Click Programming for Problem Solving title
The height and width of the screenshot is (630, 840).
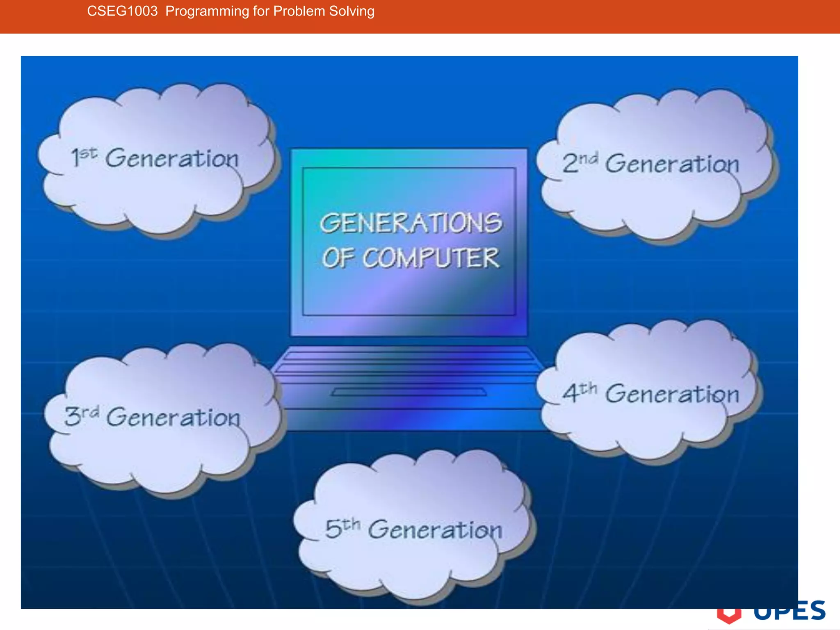coord(270,11)
